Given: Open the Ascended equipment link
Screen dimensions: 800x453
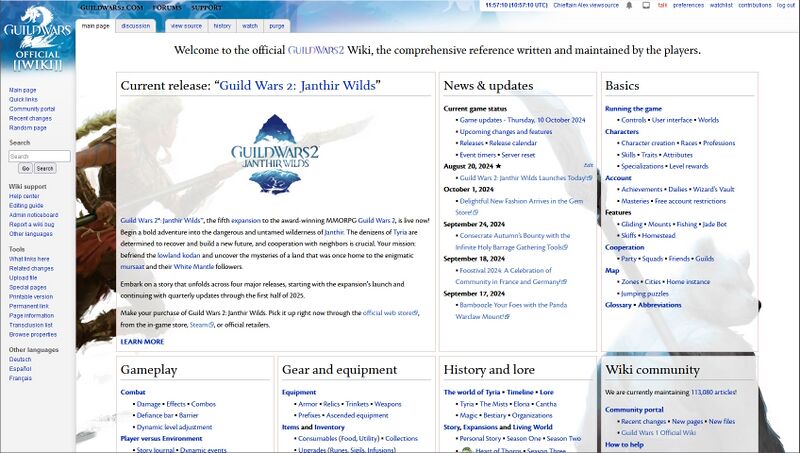Looking at the screenshot, I should (x=357, y=415).
